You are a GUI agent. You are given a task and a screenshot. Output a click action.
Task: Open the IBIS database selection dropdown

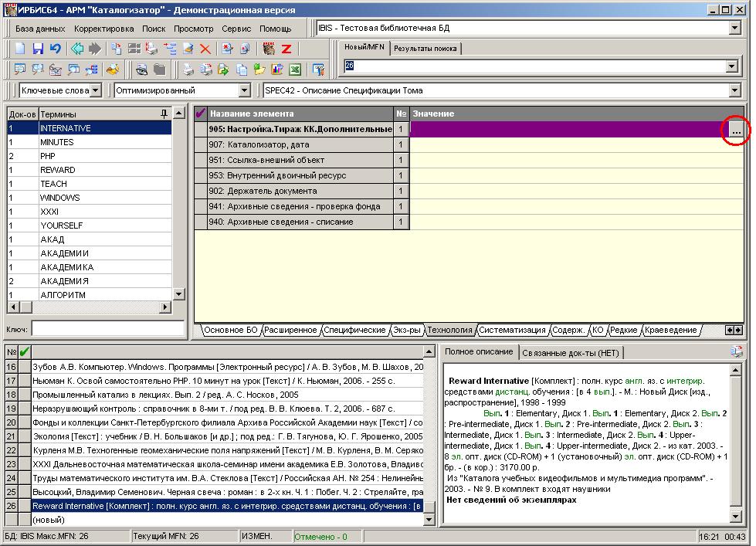coord(734,29)
